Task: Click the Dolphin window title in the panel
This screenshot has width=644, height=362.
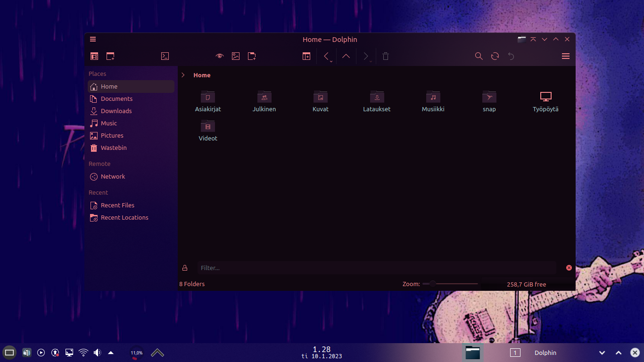Action: pyautogui.click(x=545, y=353)
